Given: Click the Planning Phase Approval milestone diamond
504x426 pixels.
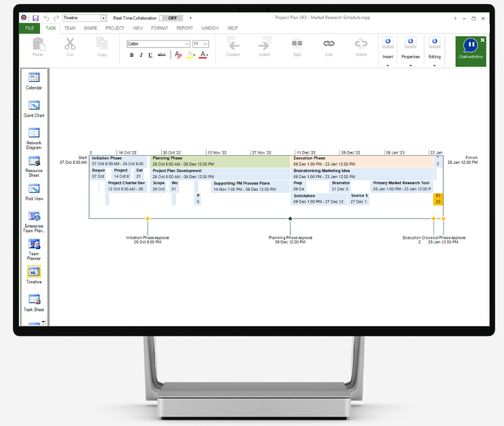Looking at the screenshot, I should coord(290,219).
